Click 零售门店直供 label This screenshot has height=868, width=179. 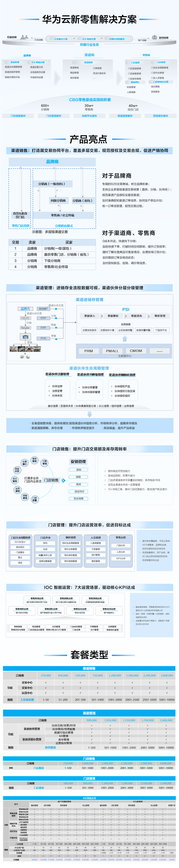click(21, 226)
